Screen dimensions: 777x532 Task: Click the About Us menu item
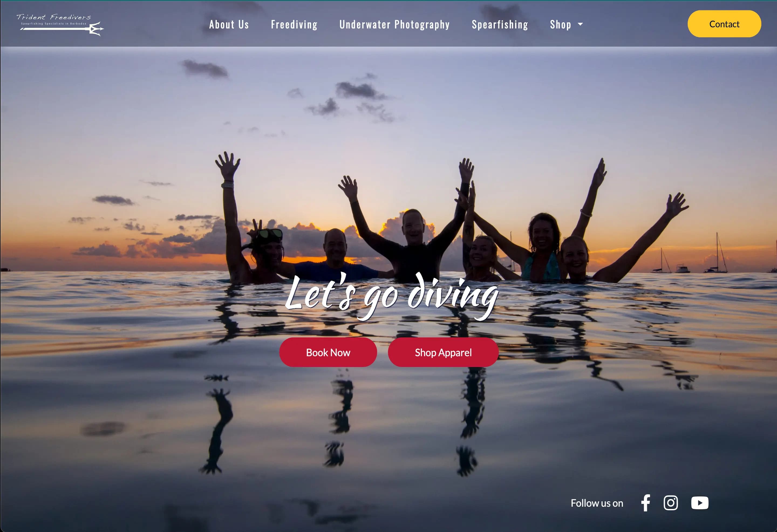[230, 24]
